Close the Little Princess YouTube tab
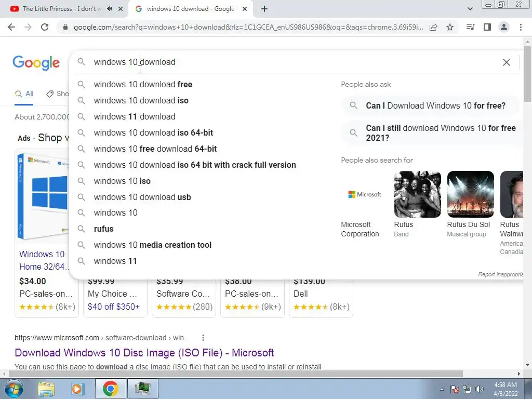The image size is (532, 399). coord(121,9)
